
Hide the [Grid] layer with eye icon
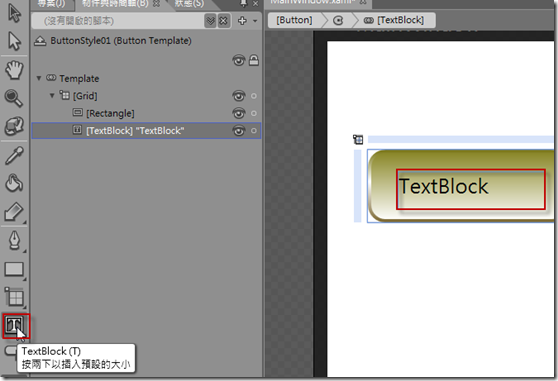tap(239, 96)
